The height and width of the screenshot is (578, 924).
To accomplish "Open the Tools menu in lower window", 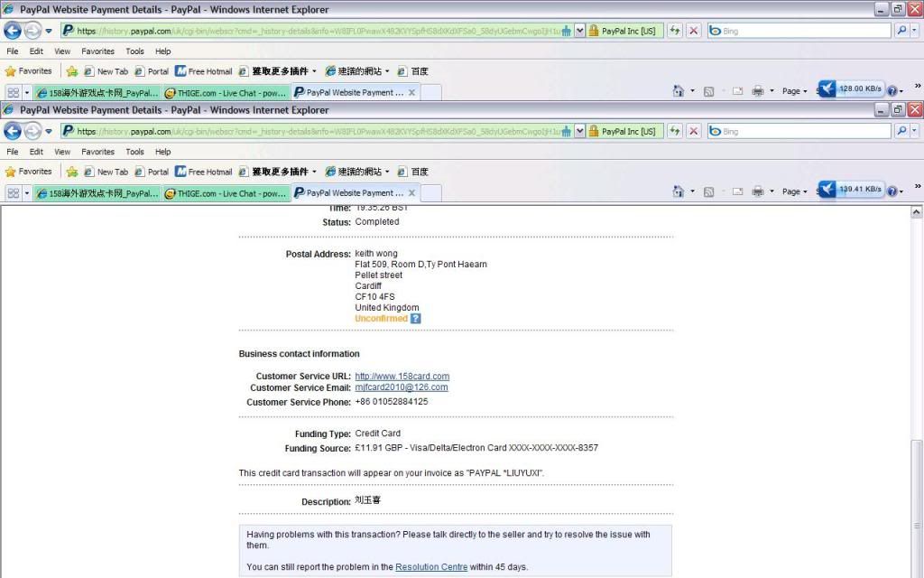I will pyautogui.click(x=134, y=152).
